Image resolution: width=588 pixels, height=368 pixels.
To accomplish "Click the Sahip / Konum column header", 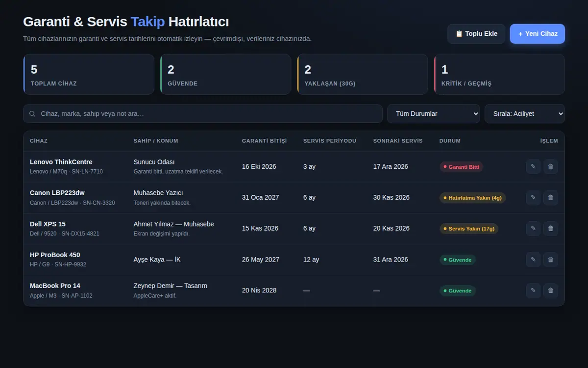I will click(156, 141).
